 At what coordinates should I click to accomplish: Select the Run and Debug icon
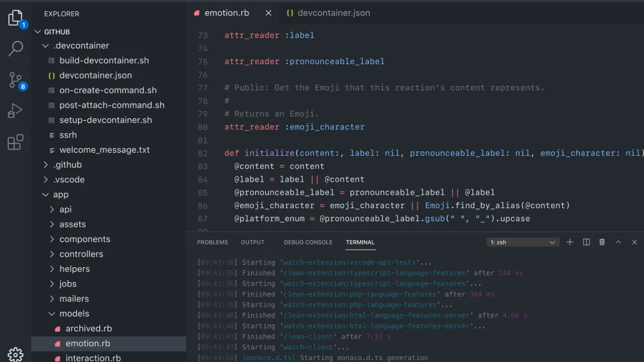[15, 111]
